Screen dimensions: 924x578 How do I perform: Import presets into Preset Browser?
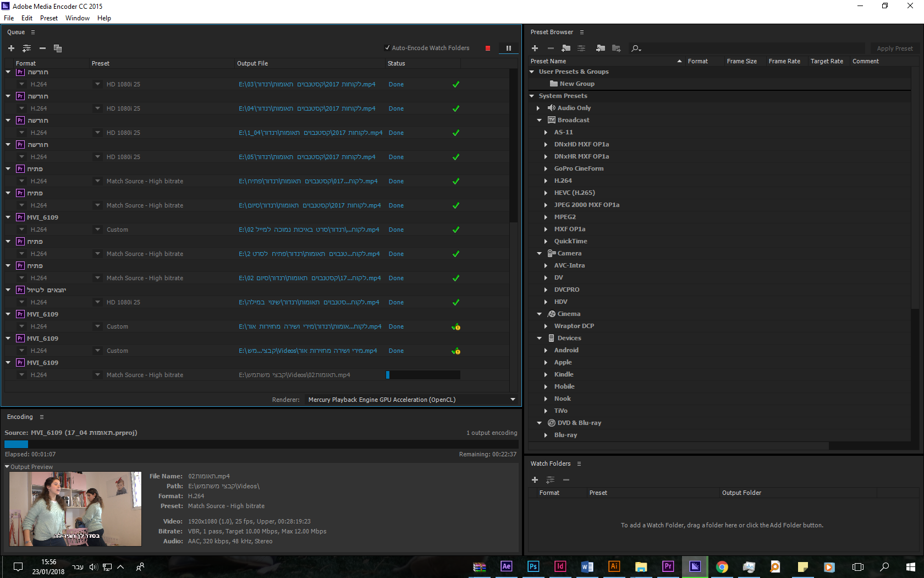click(x=601, y=48)
